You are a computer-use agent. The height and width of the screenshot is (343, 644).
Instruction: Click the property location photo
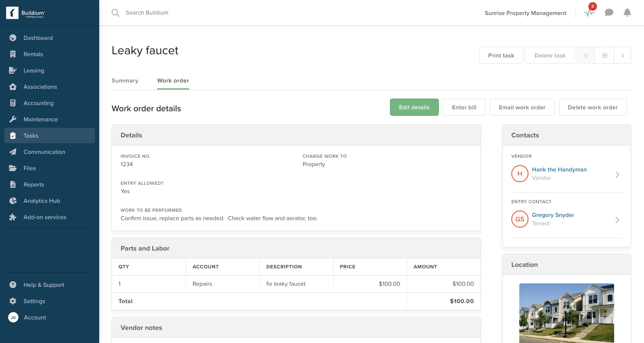[x=567, y=313]
